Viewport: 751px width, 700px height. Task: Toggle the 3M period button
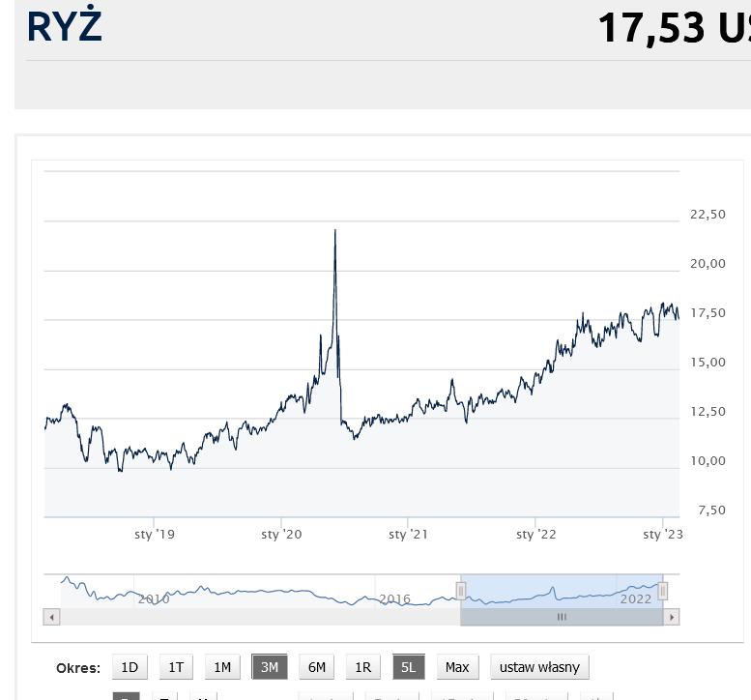(270, 667)
